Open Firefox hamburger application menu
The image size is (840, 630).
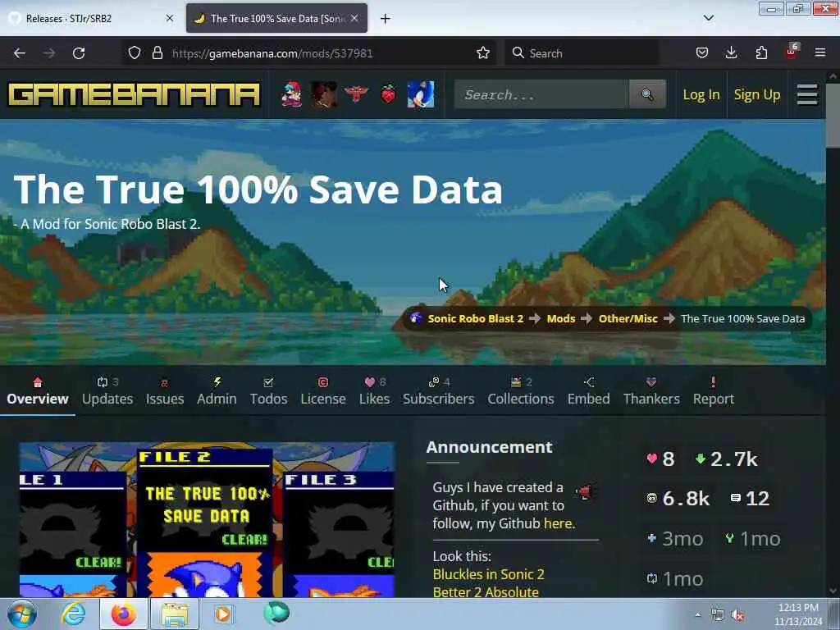coord(819,53)
